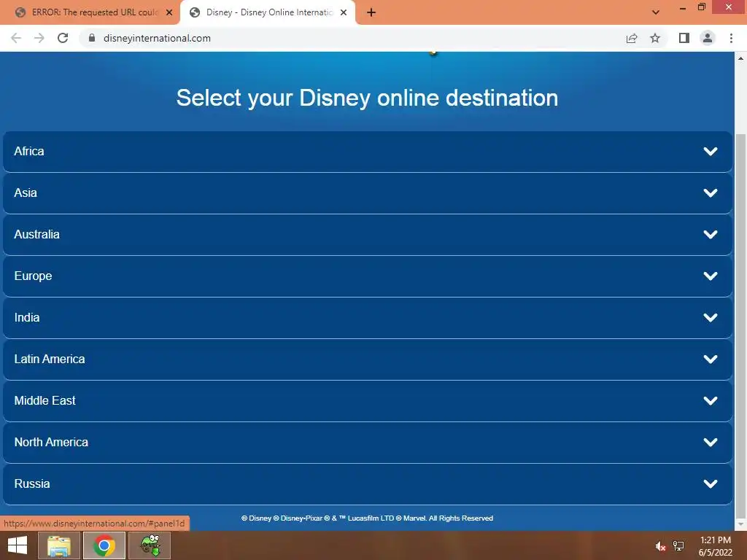This screenshot has width=747, height=560.
Task: Open the network tray icon
Action: (x=678, y=545)
